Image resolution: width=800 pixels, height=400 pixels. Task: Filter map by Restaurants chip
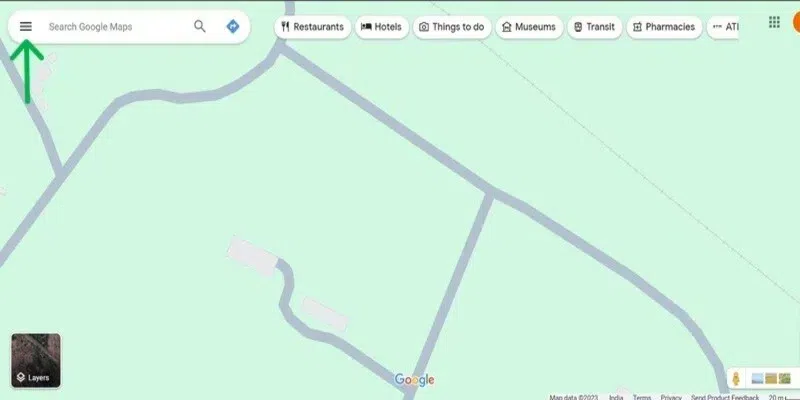(x=313, y=27)
